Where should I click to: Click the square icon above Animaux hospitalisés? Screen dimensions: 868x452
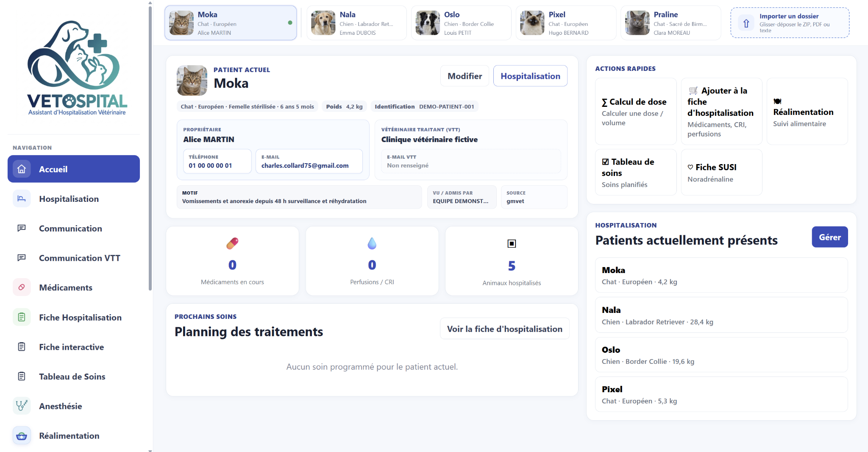click(x=512, y=243)
